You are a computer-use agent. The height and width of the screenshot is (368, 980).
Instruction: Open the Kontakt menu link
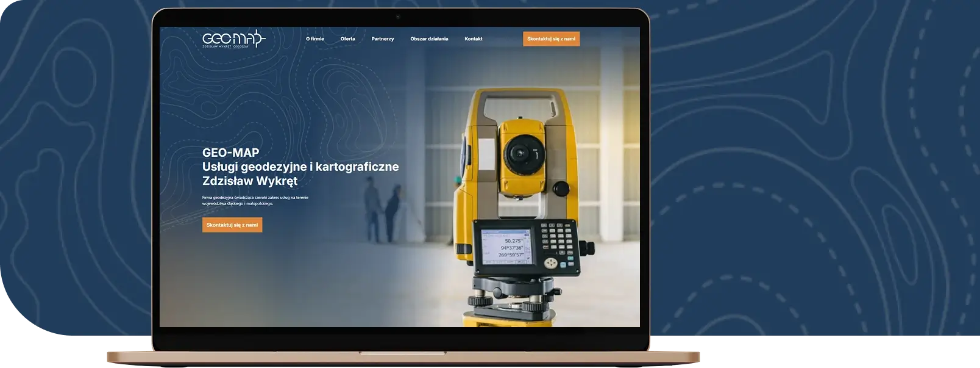(474, 39)
